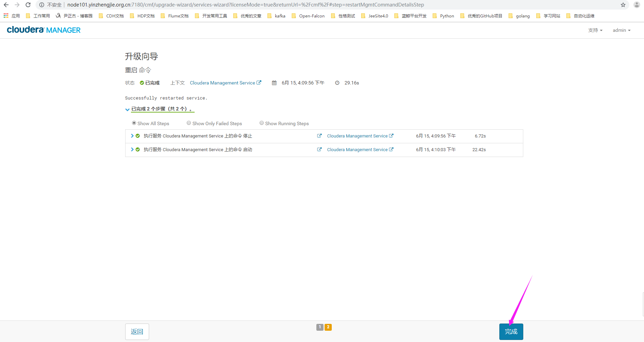Click the calendar icon beside start time
644x342 pixels.
pos(274,83)
